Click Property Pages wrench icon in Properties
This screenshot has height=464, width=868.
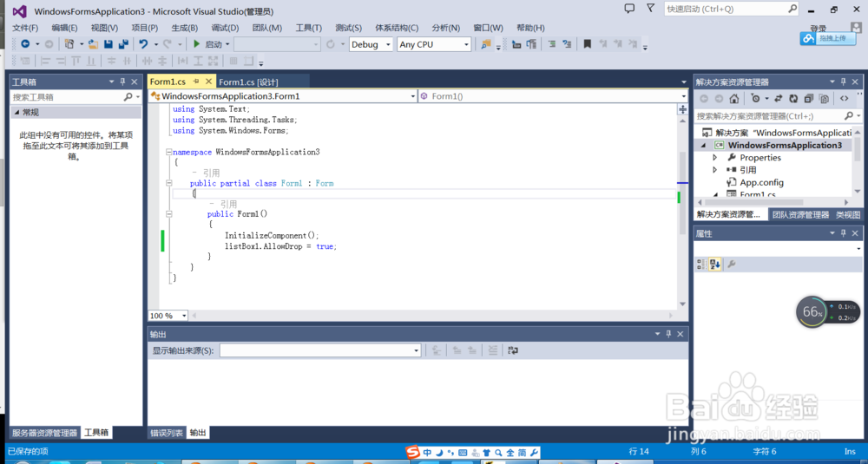click(731, 265)
